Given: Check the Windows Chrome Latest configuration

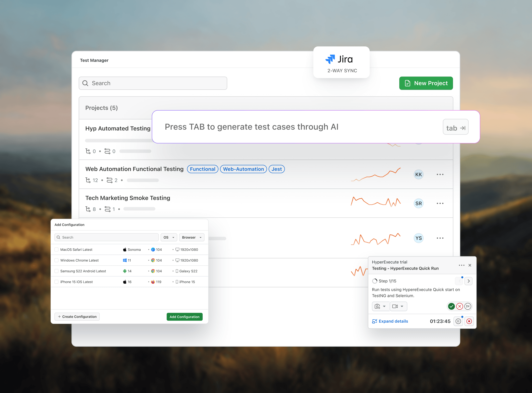Looking at the screenshot, I should click(x=57, y=260).
